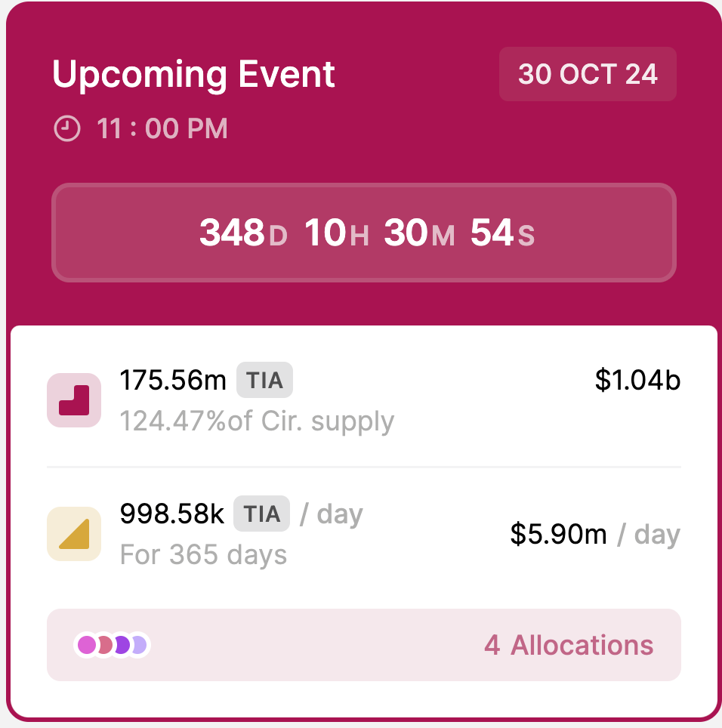Click the 54 seconds countdown value
Screen dimensions: 722x728
point(492,233)
